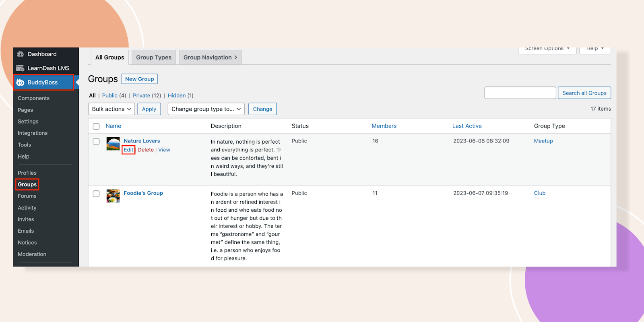Open the Foodie's Group link

point(143,193)
